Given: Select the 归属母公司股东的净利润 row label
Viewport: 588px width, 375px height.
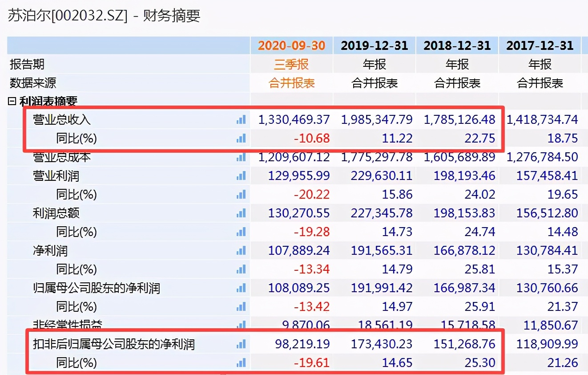Looking at the screenshot, I should pos(97,288).
